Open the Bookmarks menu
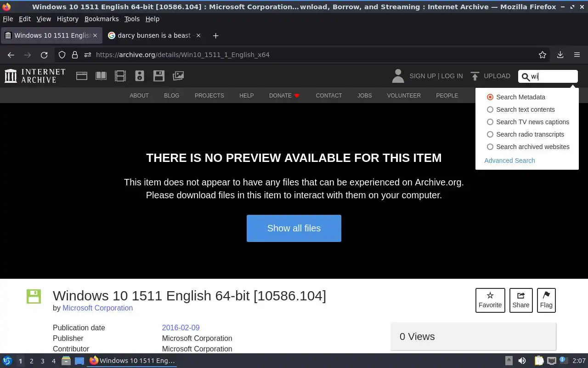The height and width of the screenshot is (368, 588). coord(102,19)
